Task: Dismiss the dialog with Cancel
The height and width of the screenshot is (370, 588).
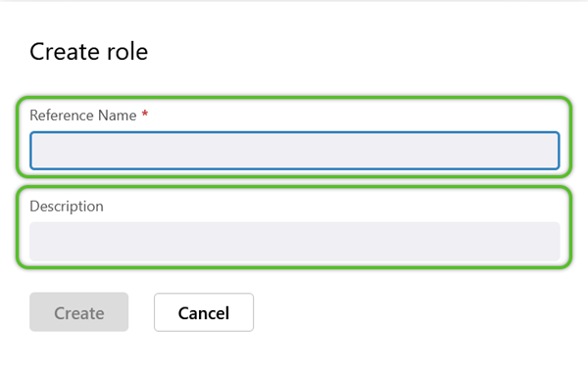Action: point(204,312)
